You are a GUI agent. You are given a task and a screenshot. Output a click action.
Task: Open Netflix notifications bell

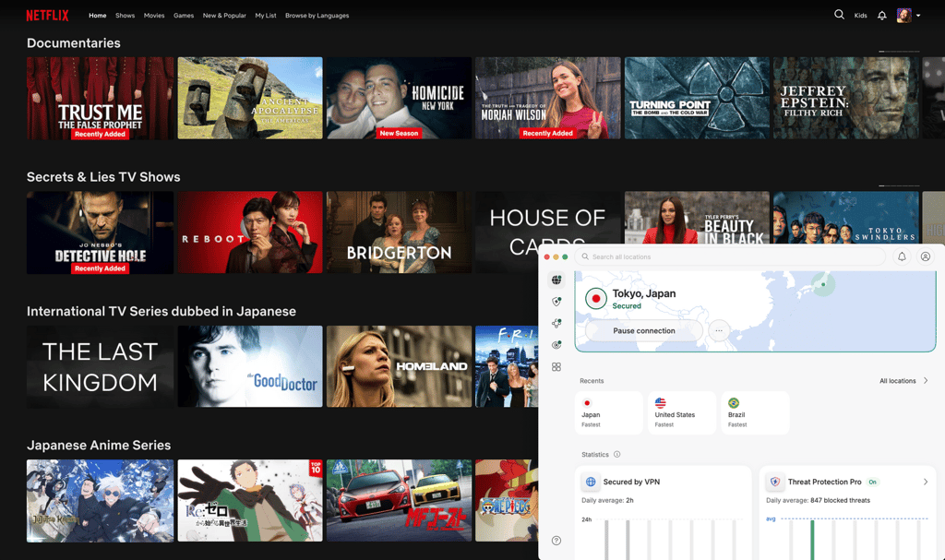click(881, 15)
